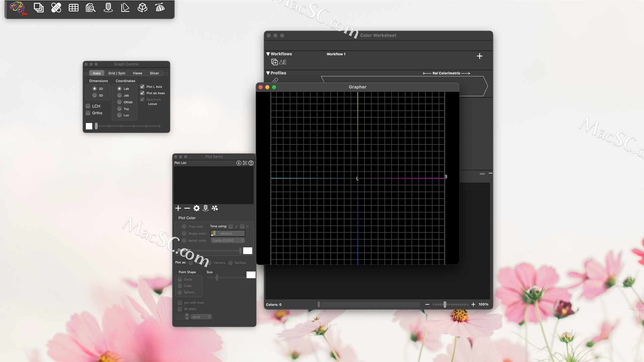
Task: Switch to the Grid / Spin tab
Action: pos(117,73)
